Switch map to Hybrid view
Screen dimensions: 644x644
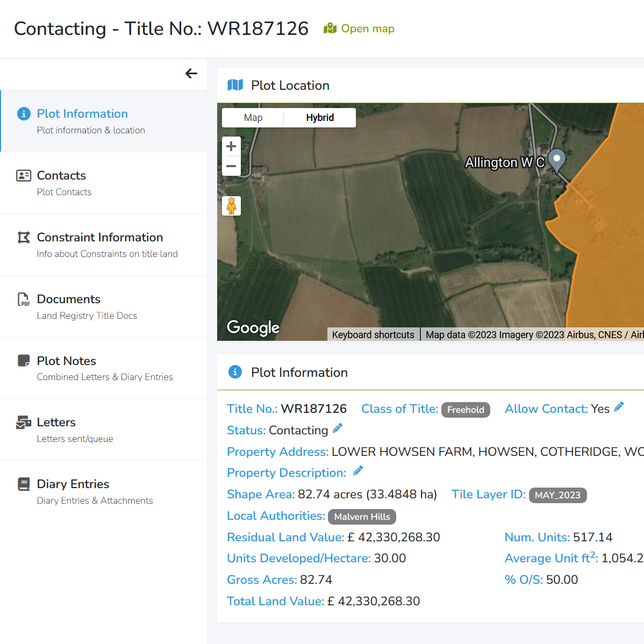click(320, 117)
